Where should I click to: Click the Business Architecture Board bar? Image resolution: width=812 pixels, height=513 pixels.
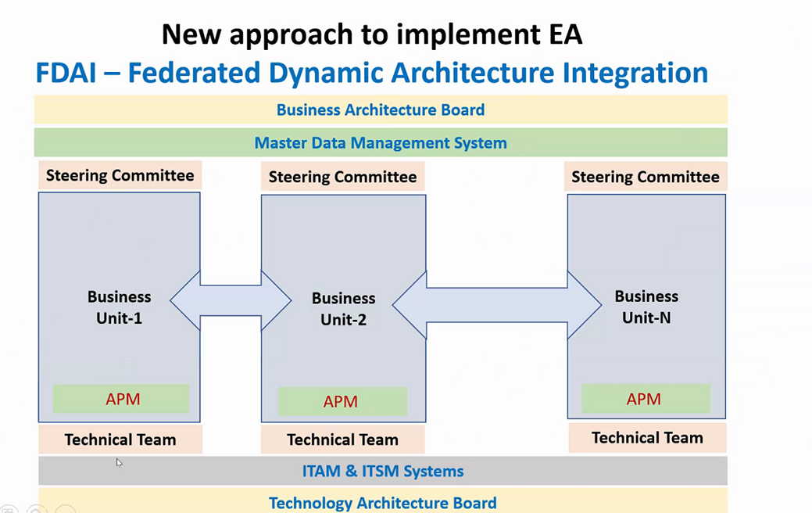click(x=381, y=109)
